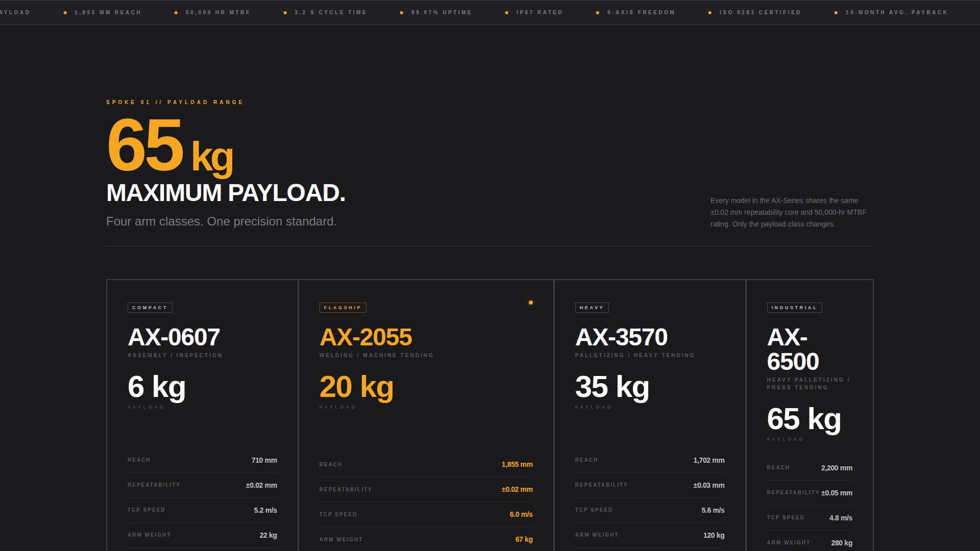Click the 99.97% UPTIME ticker item
The width and height of the screenshot is (980, 551).
pyautogui.click(x=441, y=12)
